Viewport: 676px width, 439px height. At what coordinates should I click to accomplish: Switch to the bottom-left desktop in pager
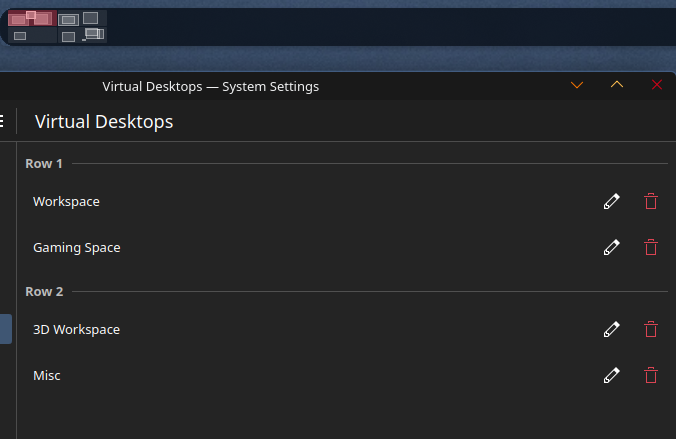point(32,35)
